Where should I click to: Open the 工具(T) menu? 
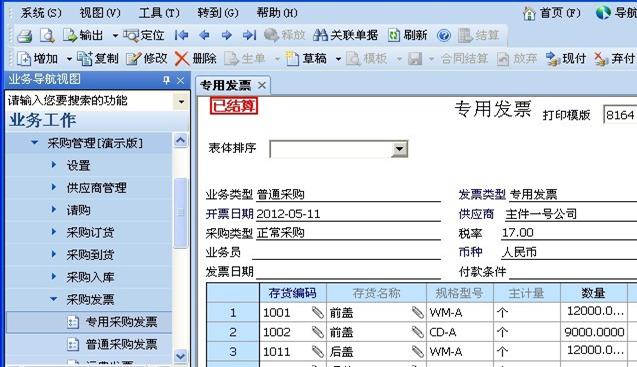click(x=159, y=13)
